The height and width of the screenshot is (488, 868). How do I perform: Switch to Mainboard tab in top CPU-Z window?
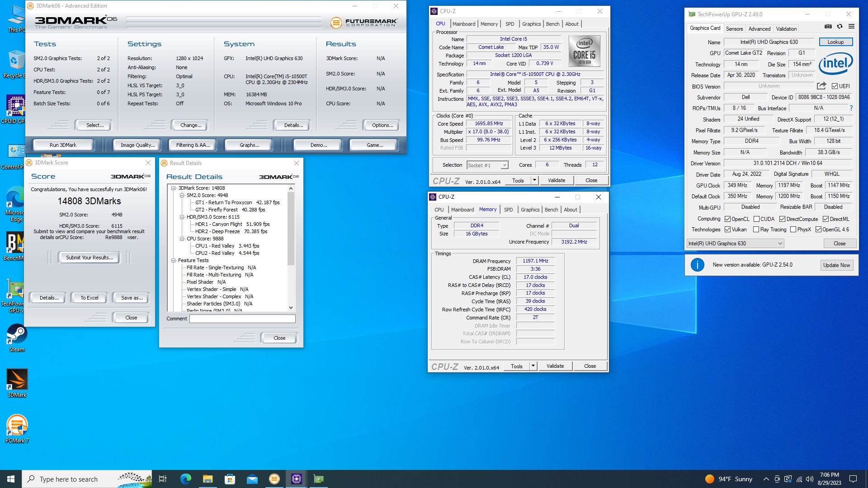(x=464, y=24)
